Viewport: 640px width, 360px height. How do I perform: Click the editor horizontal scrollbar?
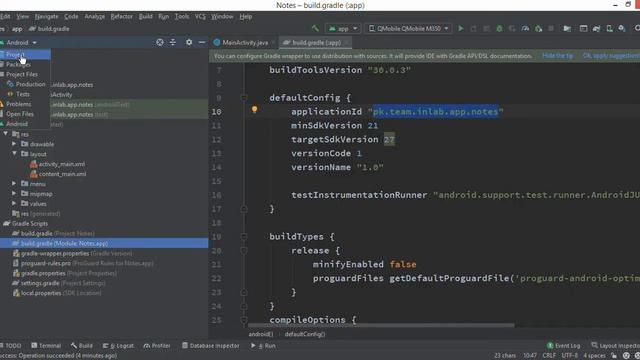click(x=381, y=325)
